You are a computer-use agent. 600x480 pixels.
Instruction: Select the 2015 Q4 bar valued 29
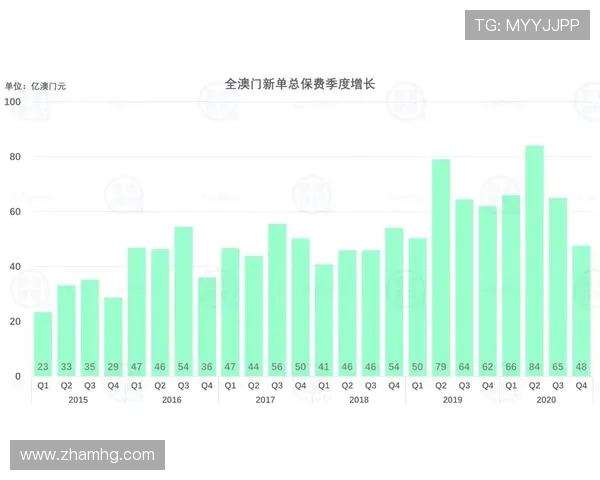point(113,337)
